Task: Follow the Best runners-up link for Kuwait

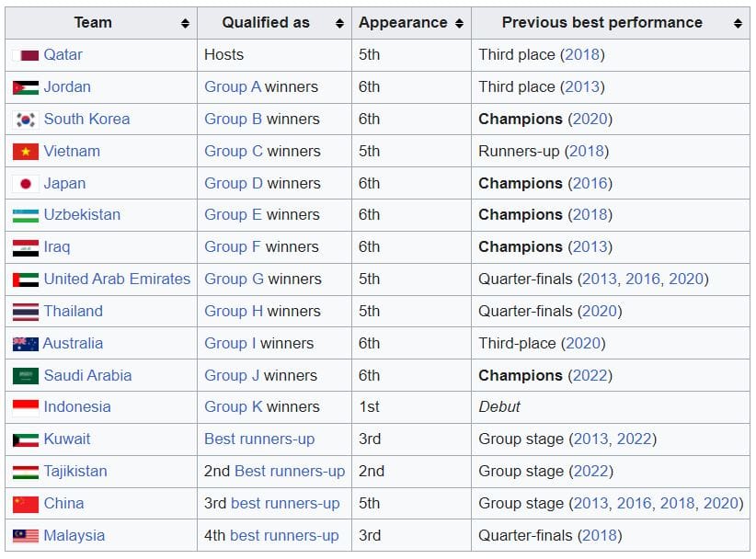Action: [259, 439]
